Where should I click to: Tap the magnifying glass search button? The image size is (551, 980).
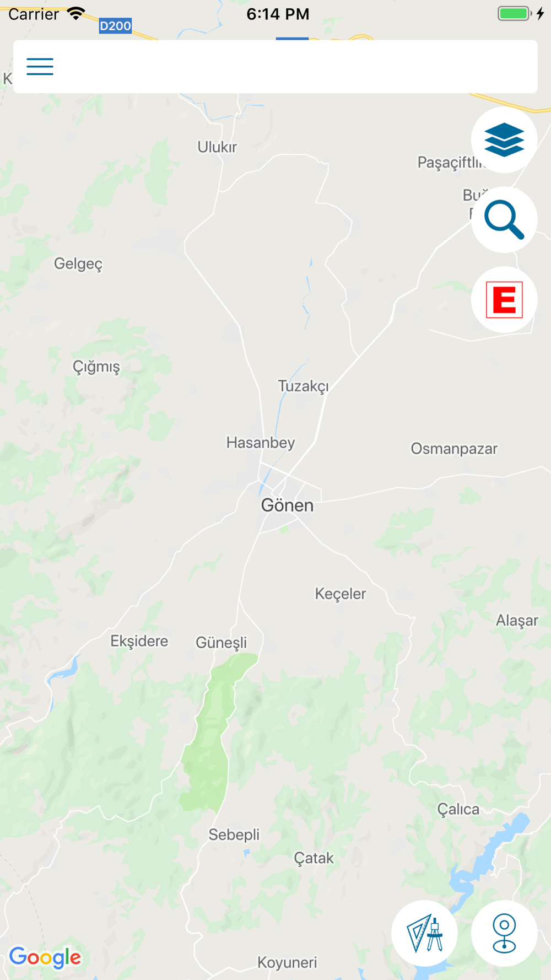point(504,220)
